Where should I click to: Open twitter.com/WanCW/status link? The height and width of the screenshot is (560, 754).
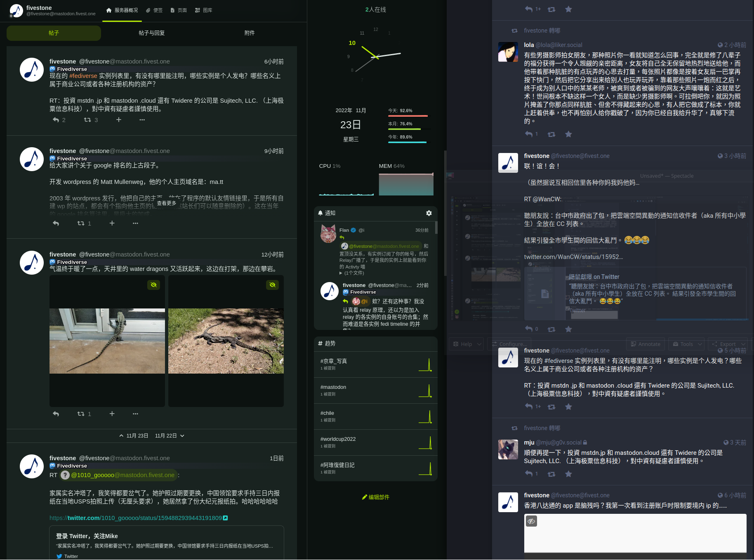pos(573,257)
